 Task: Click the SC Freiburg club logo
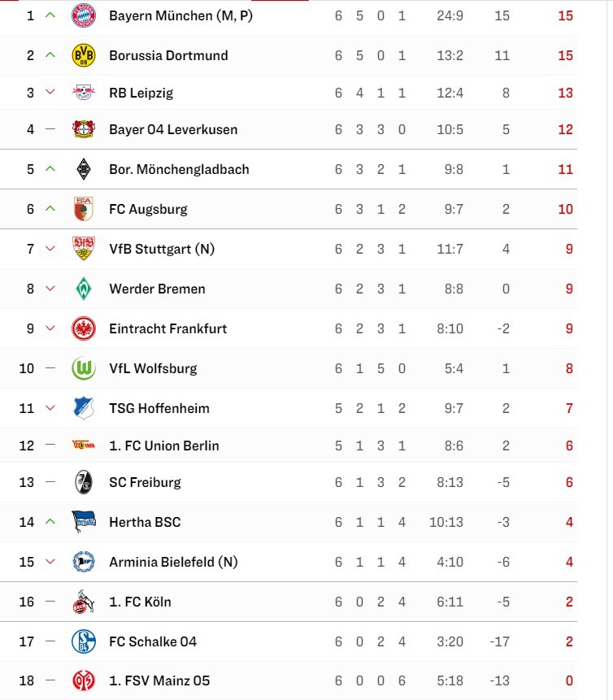pos(84,482)
